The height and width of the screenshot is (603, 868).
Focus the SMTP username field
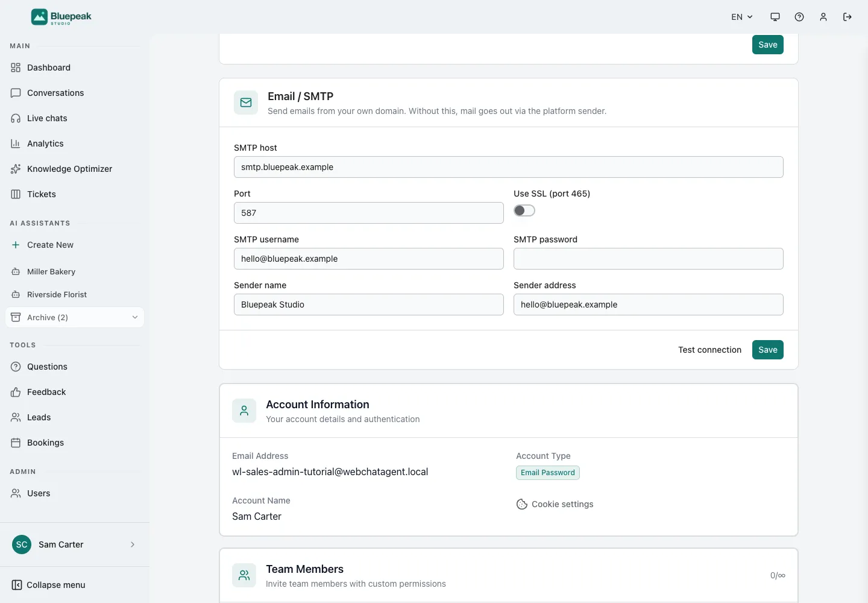[369, 259]
